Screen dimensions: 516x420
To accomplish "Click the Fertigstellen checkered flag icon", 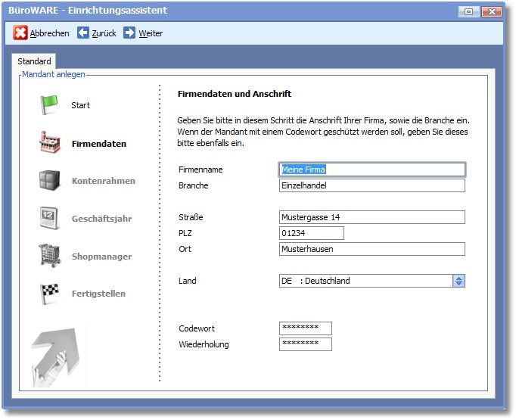I will point(49,293).
